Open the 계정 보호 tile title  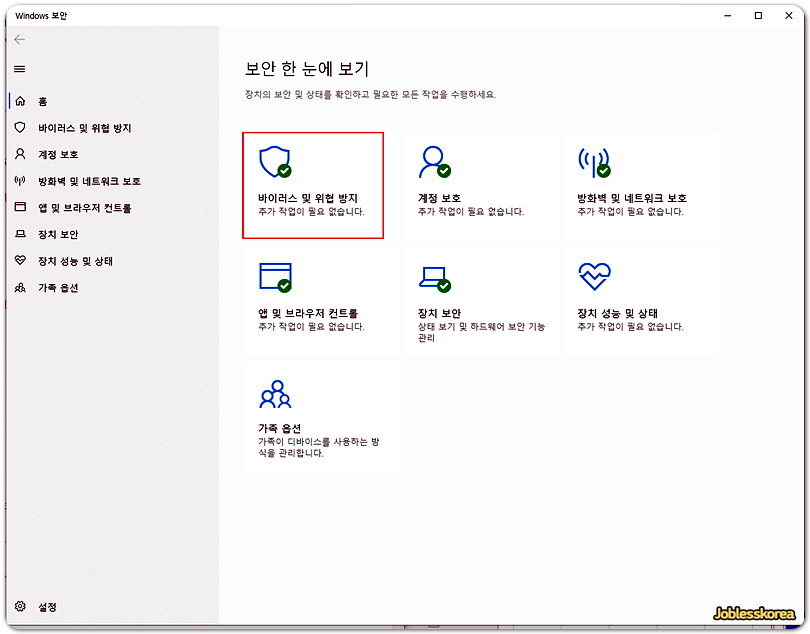[x=439, y=198]
